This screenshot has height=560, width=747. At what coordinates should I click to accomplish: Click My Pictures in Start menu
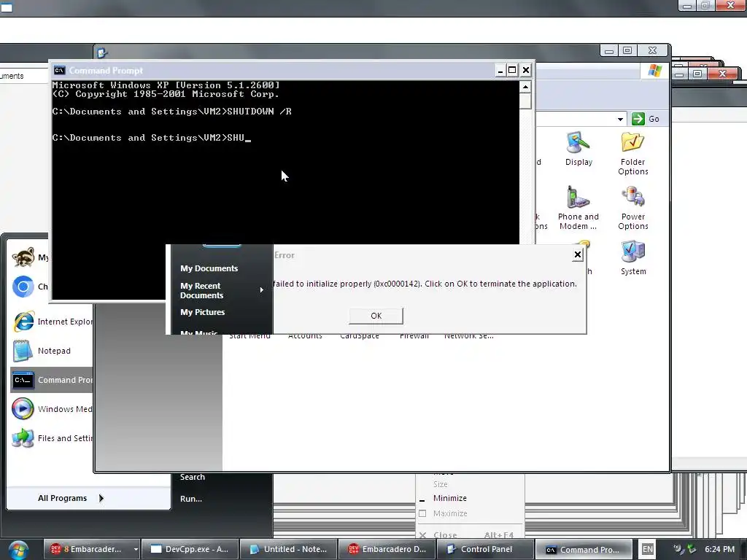tap(203, 312)
